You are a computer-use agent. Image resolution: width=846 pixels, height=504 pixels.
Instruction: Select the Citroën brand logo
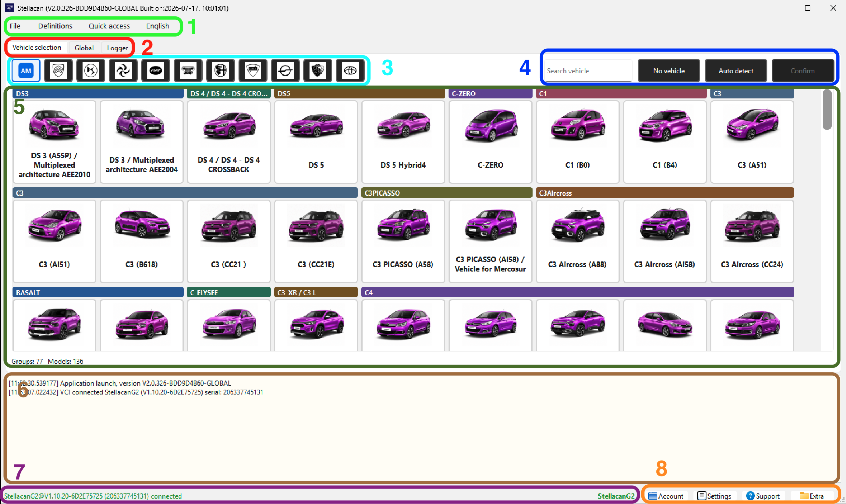point(58,71)
